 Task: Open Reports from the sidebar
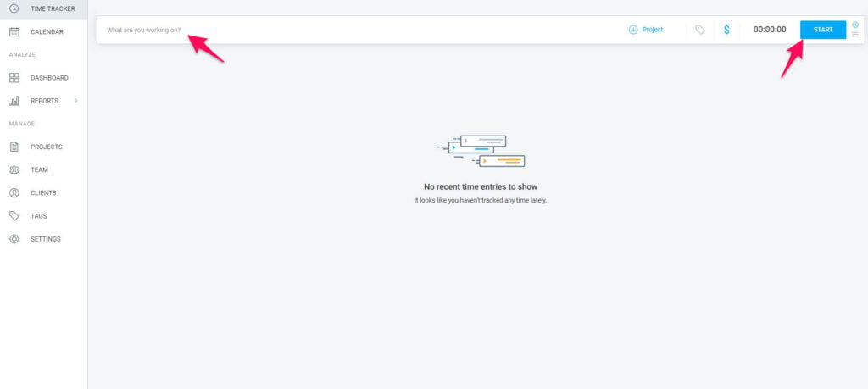(44, 101)
